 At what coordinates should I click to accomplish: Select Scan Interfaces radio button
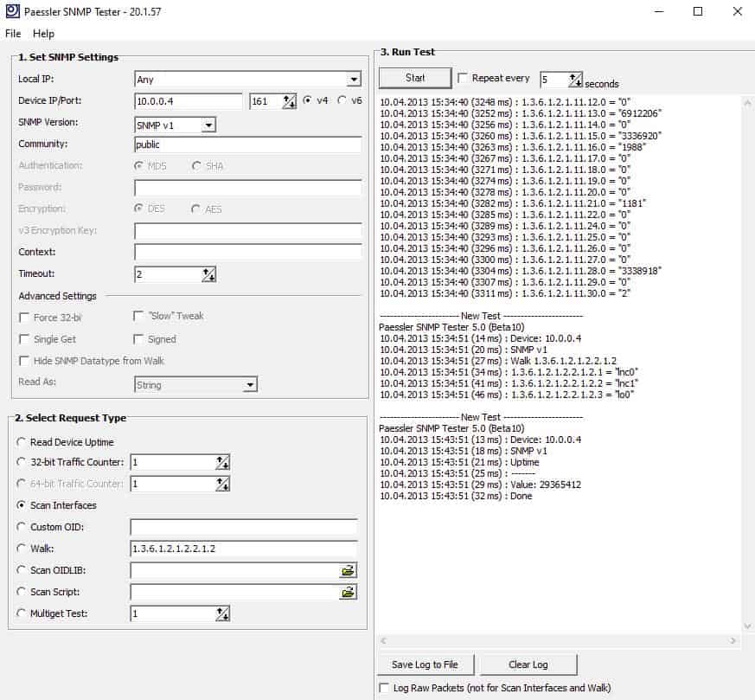(21, 505)
